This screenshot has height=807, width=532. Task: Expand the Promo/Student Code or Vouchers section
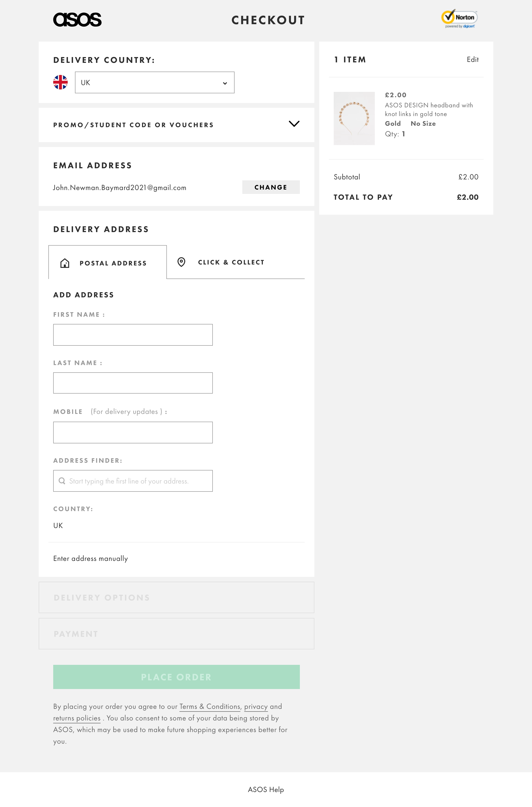[x=295, y=124]
